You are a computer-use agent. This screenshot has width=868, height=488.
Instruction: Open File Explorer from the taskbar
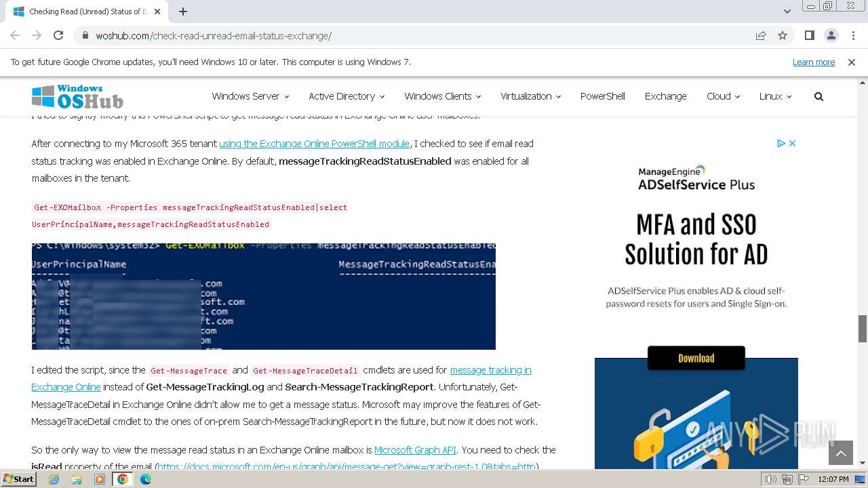tap(77, 479)
